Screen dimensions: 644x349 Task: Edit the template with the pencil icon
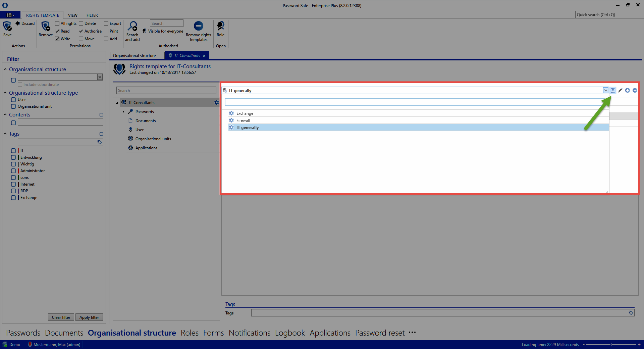(x=620, y=90)
